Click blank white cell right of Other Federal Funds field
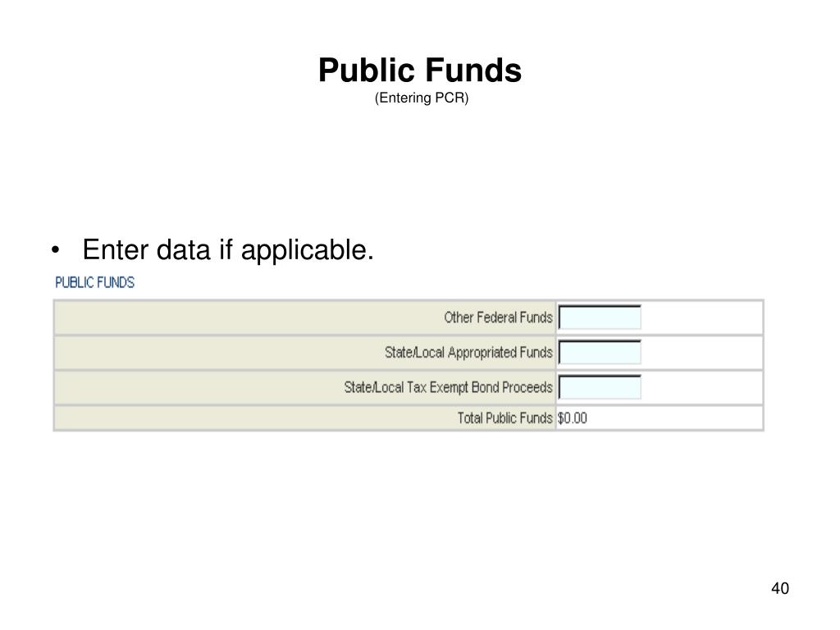 point(702,317)
